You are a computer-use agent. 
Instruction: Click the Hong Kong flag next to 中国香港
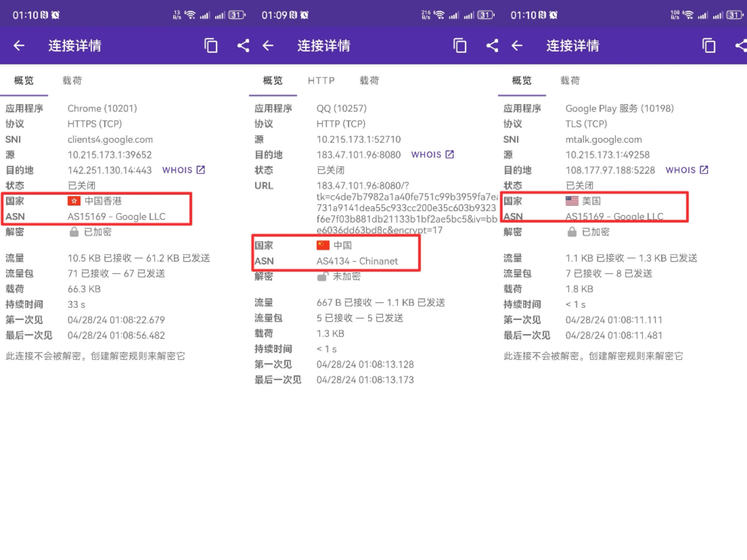(x=74, y=200)
